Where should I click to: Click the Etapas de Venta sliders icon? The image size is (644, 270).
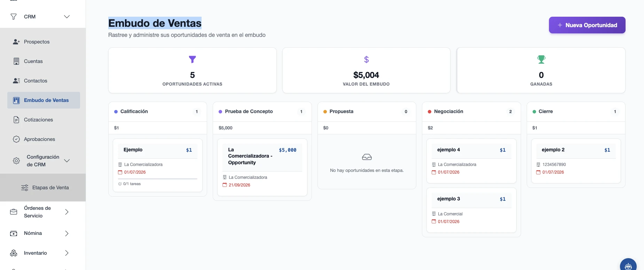pos(25,188)
